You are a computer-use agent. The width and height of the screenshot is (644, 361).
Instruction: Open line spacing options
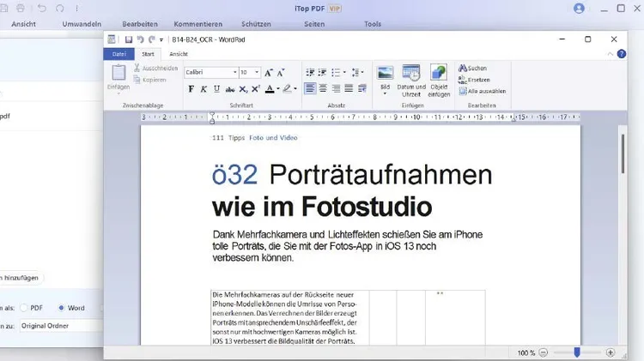coord(357,73)
